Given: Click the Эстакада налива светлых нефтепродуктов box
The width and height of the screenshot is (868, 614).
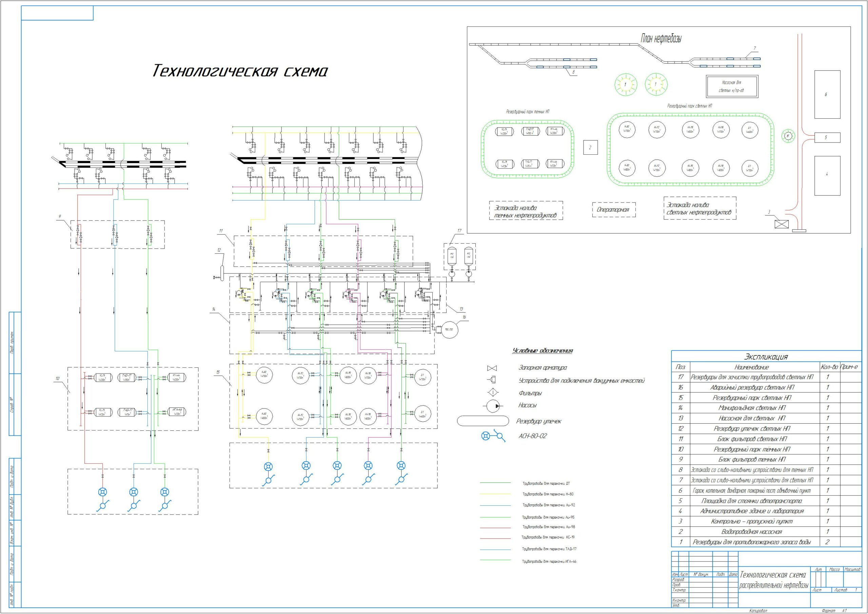Looking at the screenshot, I should [700, 208].
